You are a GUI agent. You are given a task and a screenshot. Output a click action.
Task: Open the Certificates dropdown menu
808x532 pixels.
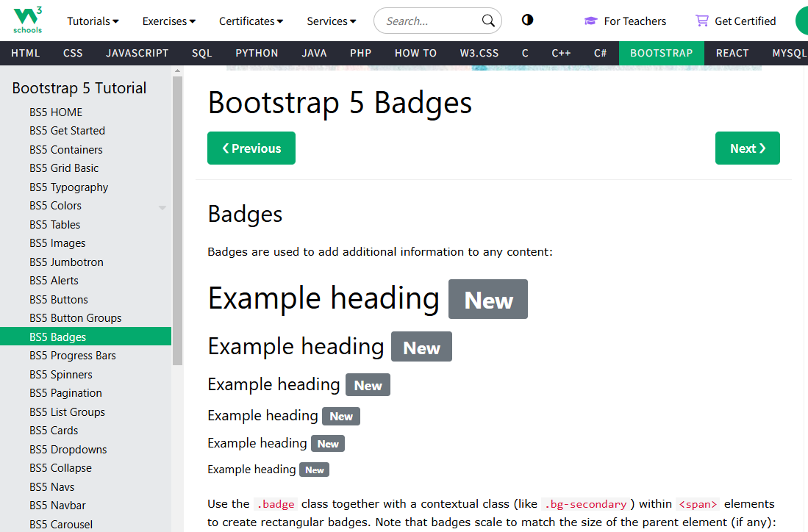(251, 21)
